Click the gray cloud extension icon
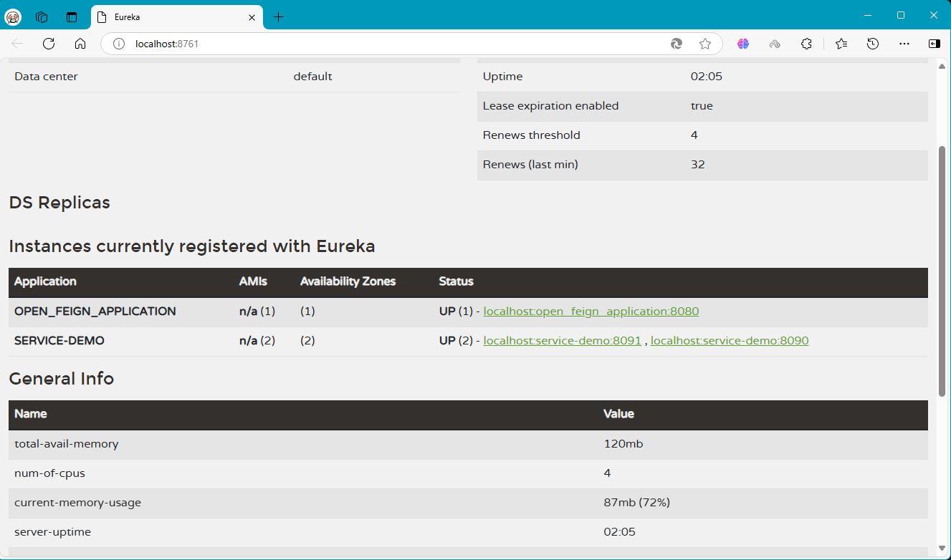This screenshot has width=951, height=560. (775, 44)
